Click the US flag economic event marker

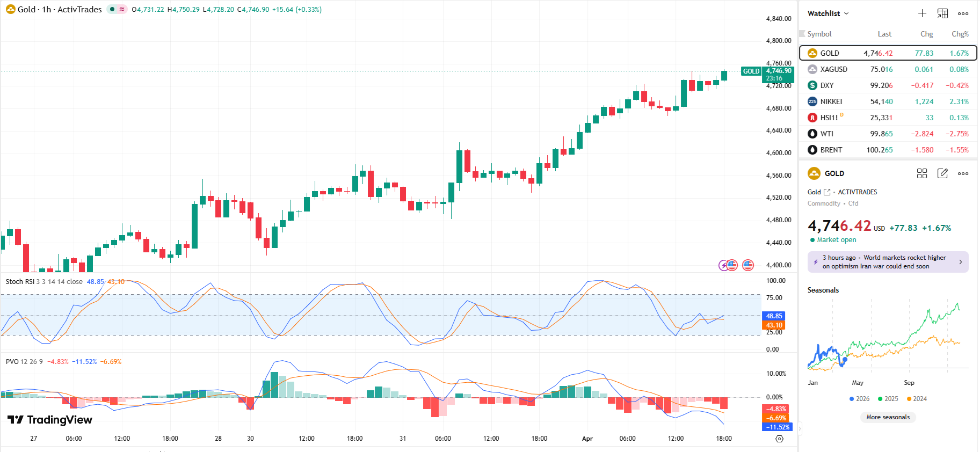(748, 265)
